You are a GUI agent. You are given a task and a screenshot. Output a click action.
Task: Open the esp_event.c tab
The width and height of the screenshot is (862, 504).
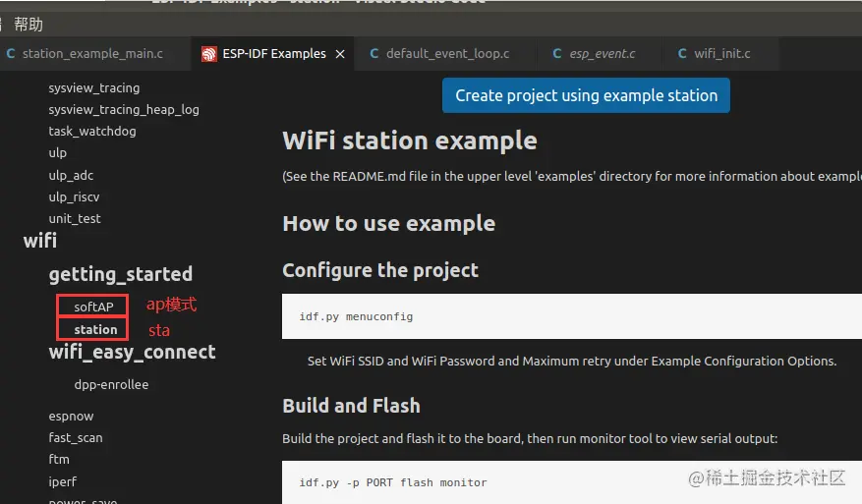(603, 54)
